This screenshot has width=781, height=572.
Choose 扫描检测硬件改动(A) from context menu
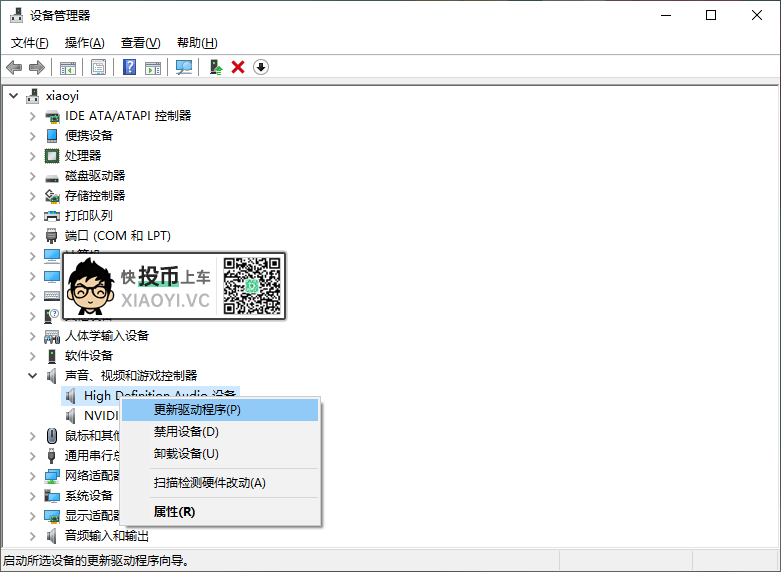(220, 483)
